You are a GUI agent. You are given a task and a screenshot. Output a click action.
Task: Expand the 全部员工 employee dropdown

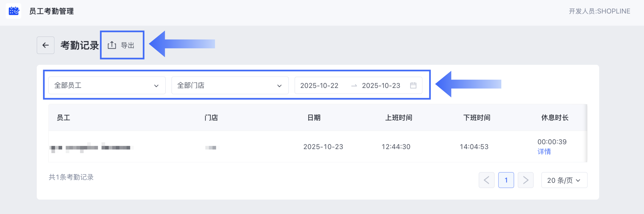pyautogui.click(x=107, y=86)
